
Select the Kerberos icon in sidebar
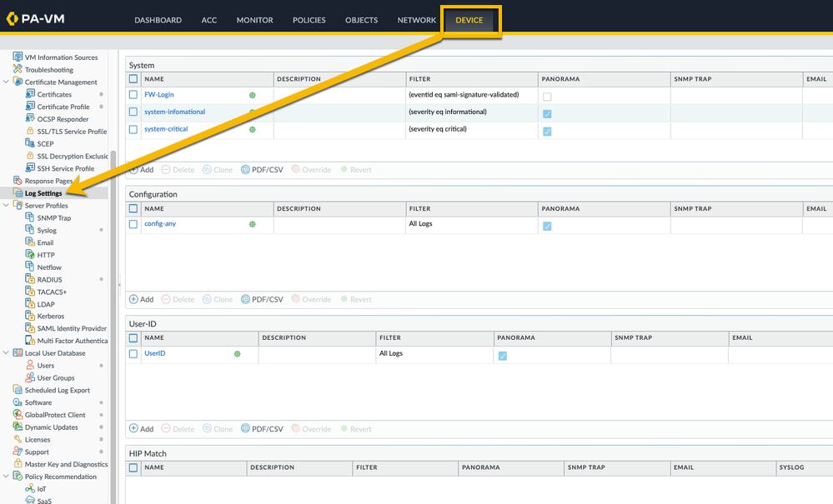(x=30, y=317)
